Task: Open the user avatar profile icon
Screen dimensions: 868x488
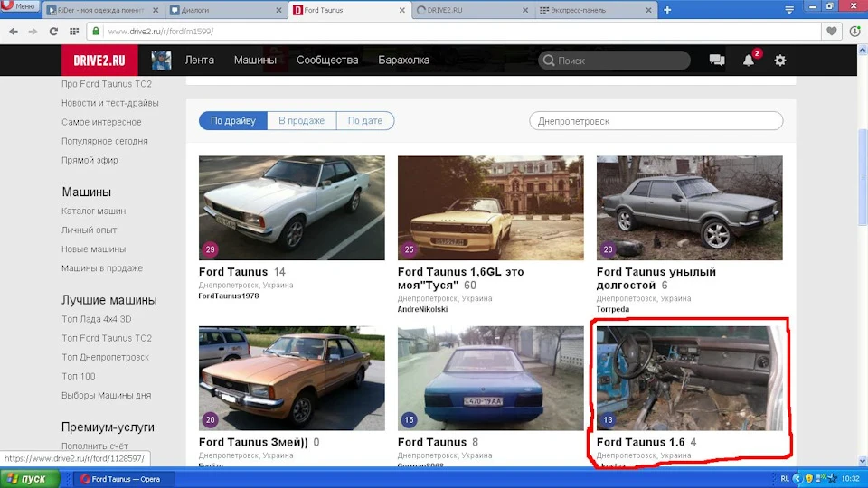Action: (x=161, y=61)
